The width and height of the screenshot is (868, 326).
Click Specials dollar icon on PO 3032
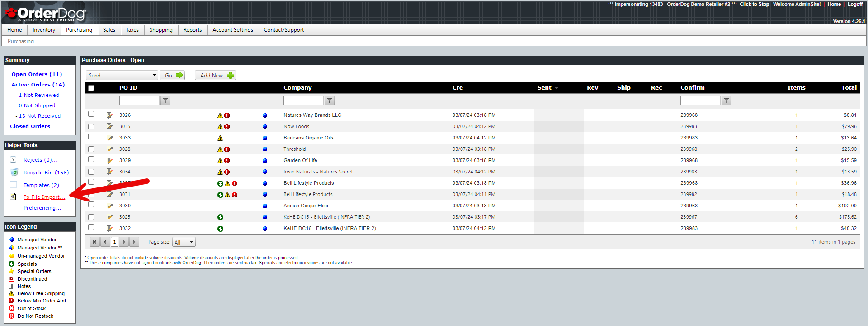tap(220, 229)
